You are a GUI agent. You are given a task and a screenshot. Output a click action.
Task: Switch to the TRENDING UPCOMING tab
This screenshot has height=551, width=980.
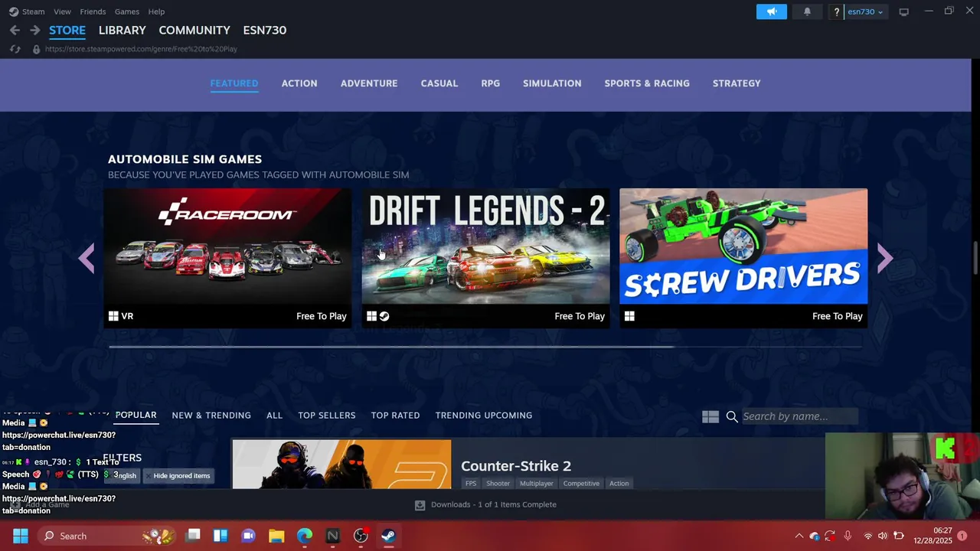(484, 416)
